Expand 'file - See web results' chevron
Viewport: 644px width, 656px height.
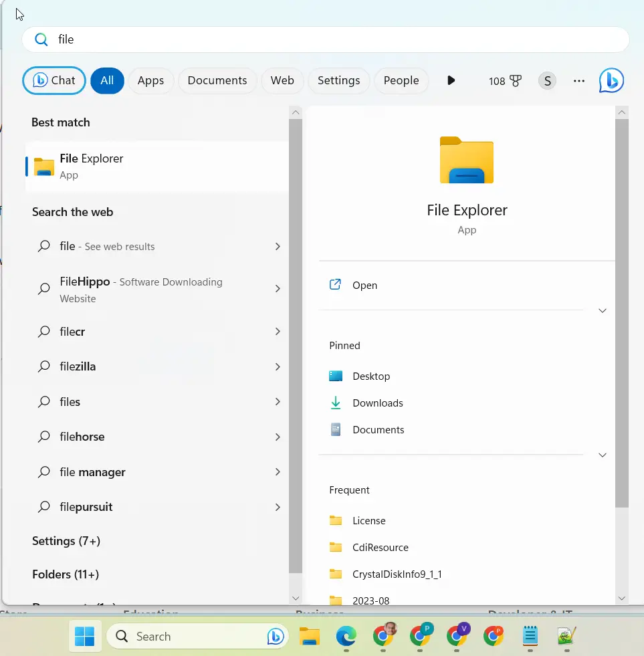coord(278,247)
